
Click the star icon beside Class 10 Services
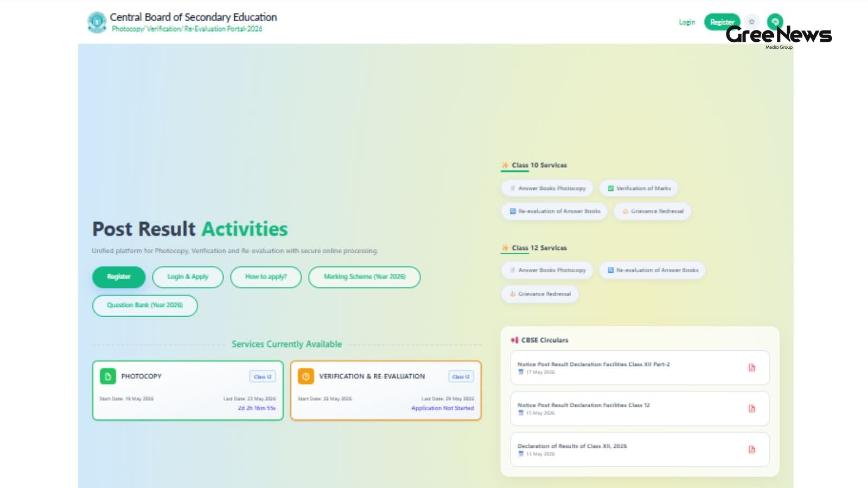[x=505, y=165]
